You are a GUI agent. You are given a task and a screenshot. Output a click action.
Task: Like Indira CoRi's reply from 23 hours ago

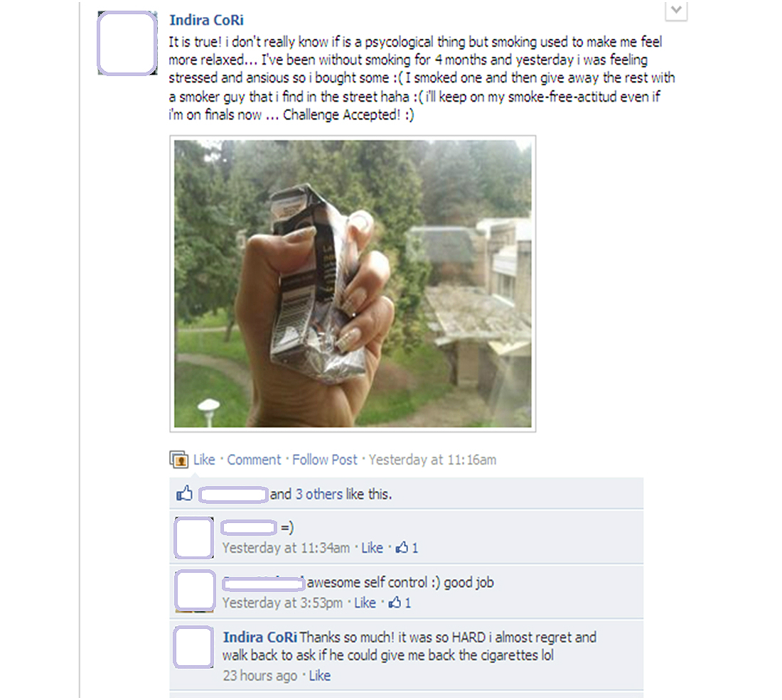coord(320,676)
